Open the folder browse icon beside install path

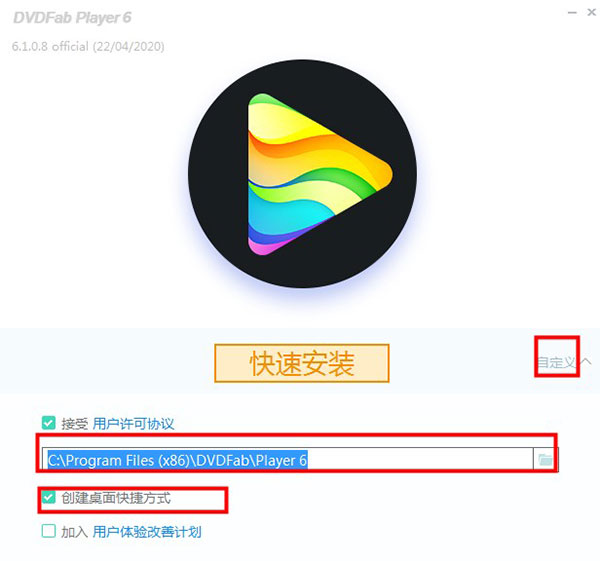(545, 459)
